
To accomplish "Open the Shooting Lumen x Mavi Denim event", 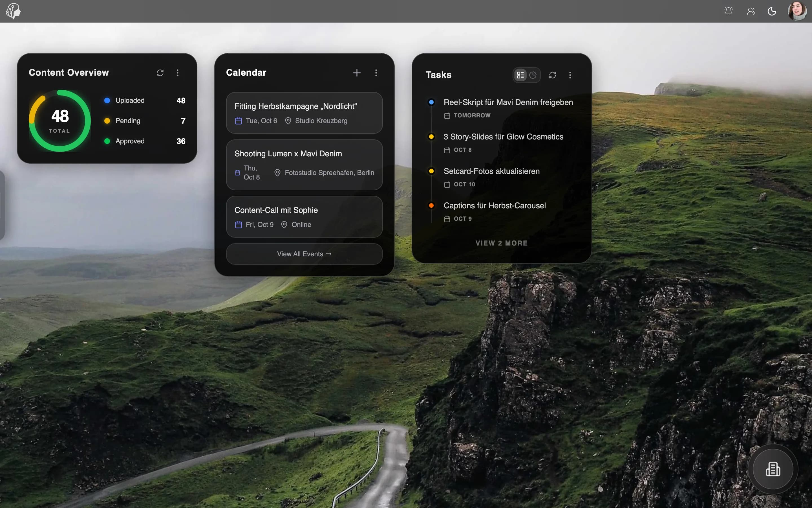I will click(x=304, y=165).
